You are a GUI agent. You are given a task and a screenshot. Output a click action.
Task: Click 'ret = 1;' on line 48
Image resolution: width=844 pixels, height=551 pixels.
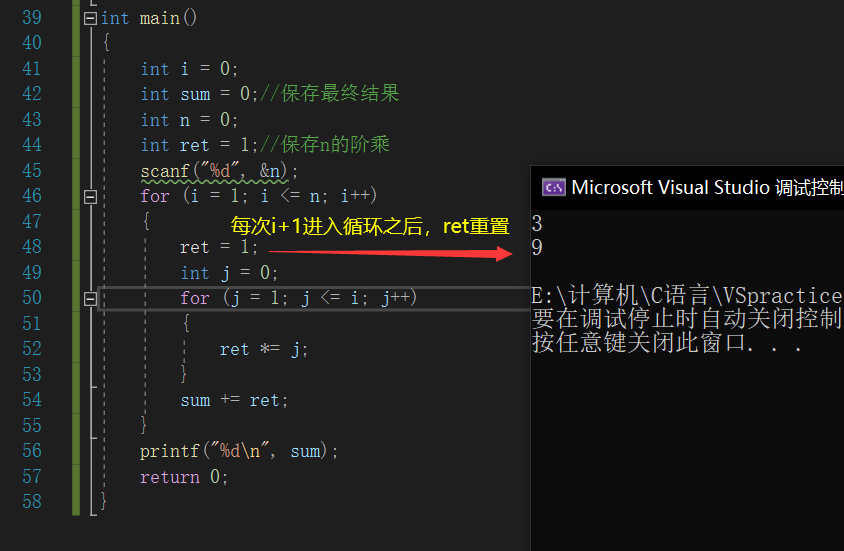[x=219, y=247]
